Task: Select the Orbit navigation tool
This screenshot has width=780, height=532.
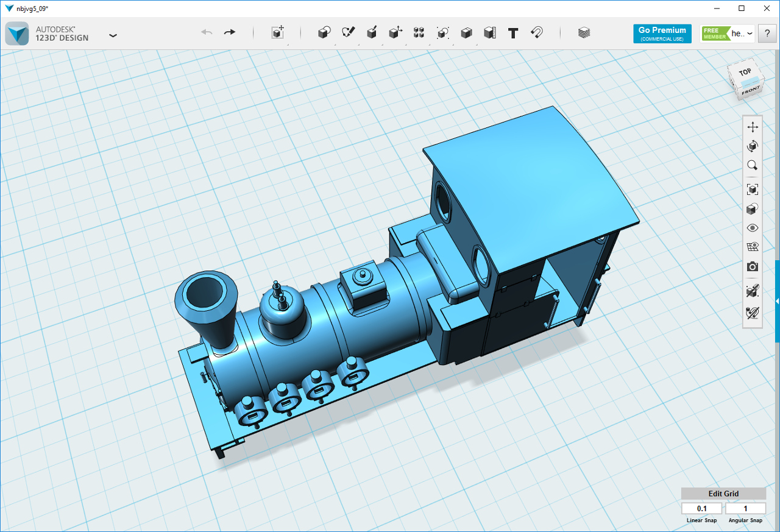Action: (753, 146)
